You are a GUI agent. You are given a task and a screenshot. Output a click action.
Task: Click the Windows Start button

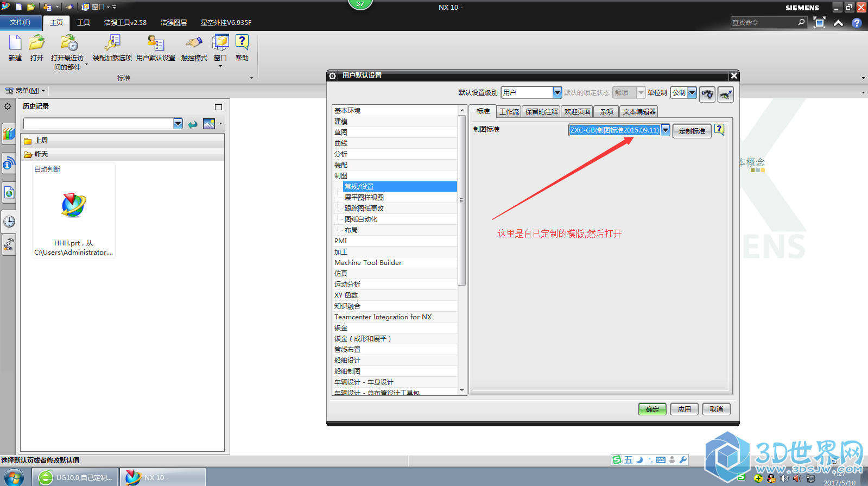pyautogui.click(x=14, y=477)
